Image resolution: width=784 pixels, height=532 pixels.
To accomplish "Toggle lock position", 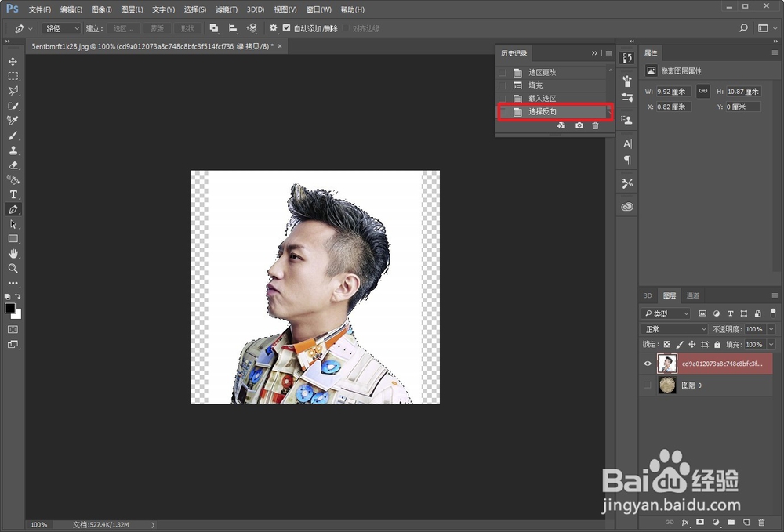I will click(x=692, y=344).
